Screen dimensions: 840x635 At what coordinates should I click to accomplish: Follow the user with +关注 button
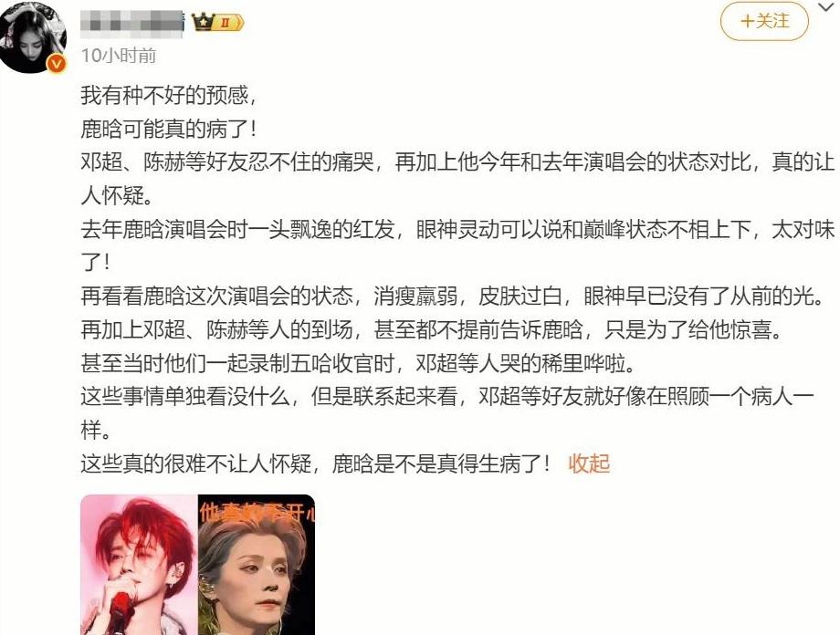tap(764, 21)
